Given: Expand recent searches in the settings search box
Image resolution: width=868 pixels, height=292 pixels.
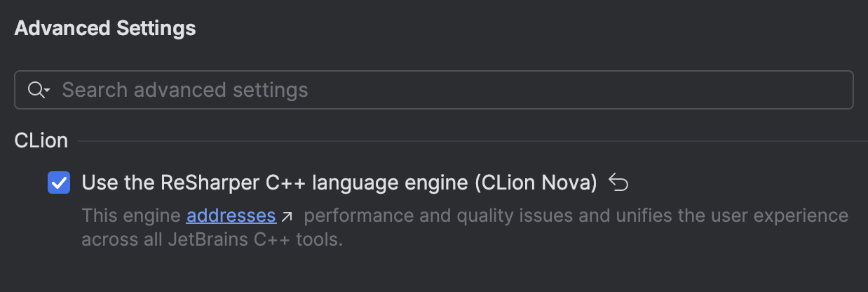Looking at the screenshot, I should tap(46, 91).
